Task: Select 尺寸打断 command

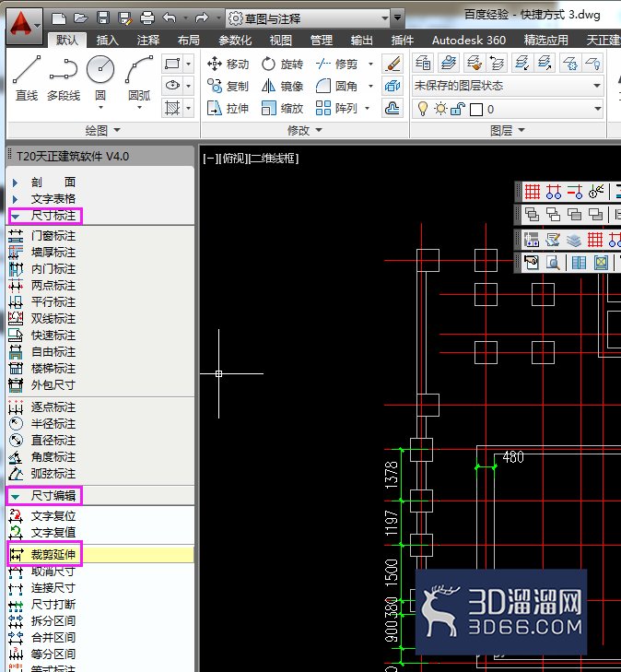Action: coord(53,605)
